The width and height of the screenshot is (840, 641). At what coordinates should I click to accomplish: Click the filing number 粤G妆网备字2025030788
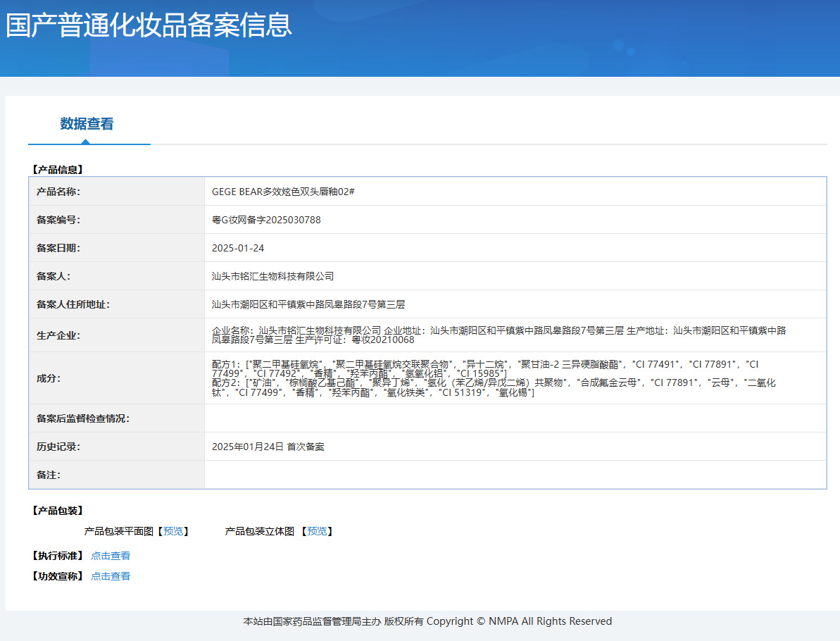pos(266,220)
